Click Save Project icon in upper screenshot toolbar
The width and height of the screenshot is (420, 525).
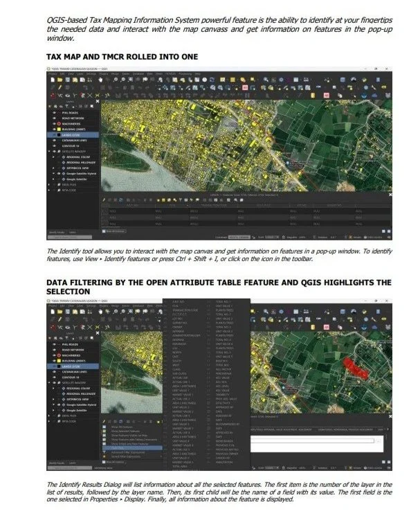click(x=68, y=80)
